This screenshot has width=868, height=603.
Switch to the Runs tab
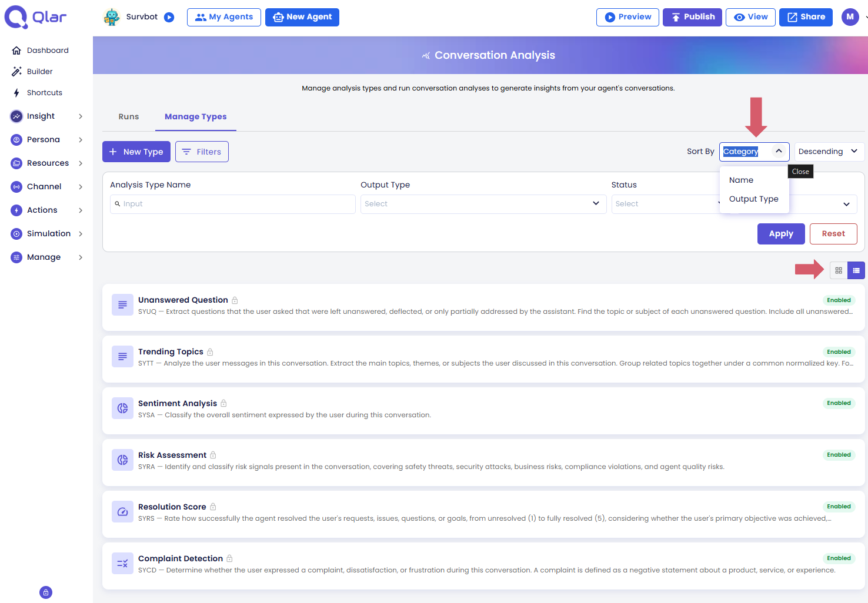(129, 117)
